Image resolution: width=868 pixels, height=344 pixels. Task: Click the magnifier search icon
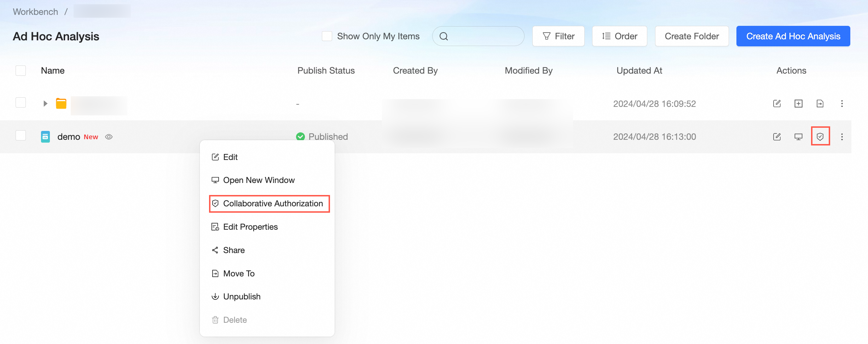coord(444,36)
